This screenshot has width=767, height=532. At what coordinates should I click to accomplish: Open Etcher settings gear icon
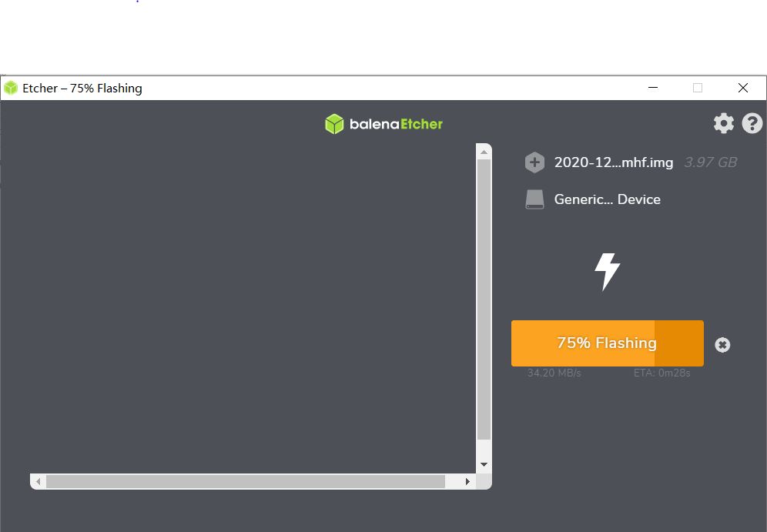[723, 123]
